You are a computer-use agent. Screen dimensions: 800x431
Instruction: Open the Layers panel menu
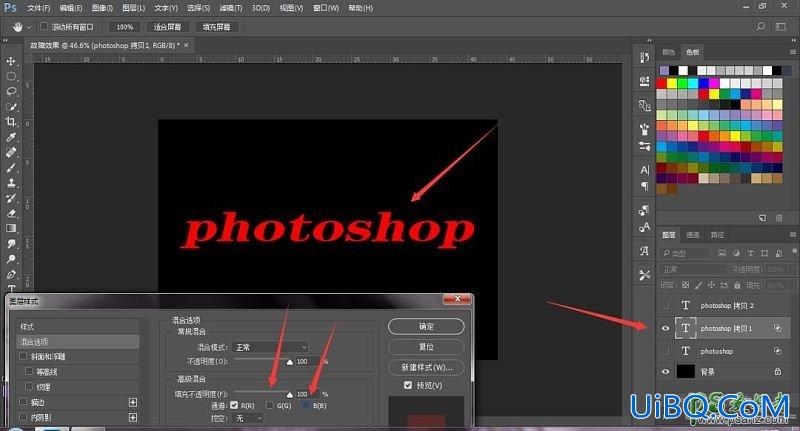pyautogui.click(x=792, y=235)
